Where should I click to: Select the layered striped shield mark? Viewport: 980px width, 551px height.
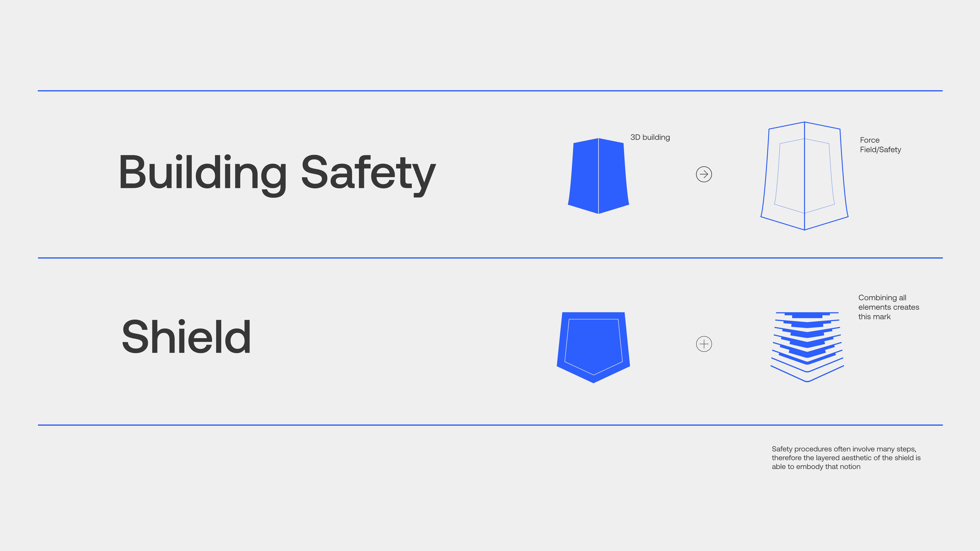pos(807,347)
